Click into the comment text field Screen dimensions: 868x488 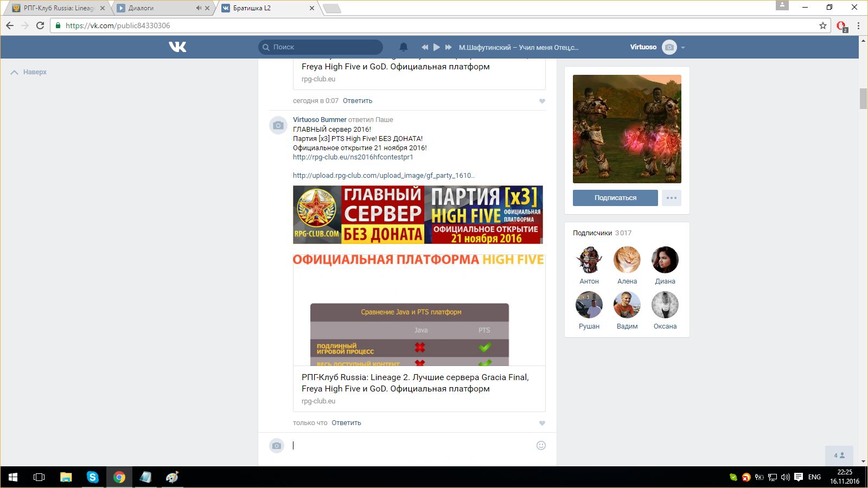[412, 446]
